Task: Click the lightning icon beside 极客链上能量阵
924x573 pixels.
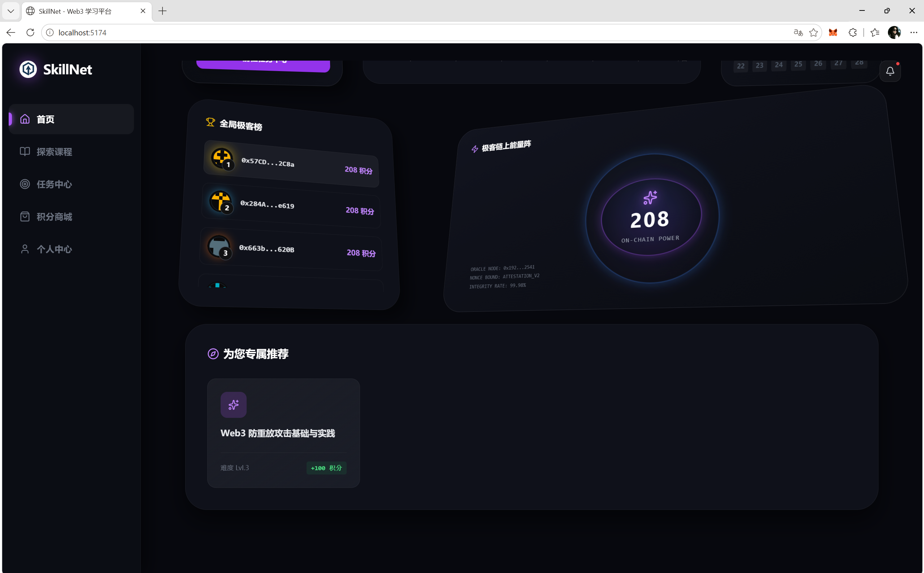Action: pyautogui.click(x=475, y=149)
